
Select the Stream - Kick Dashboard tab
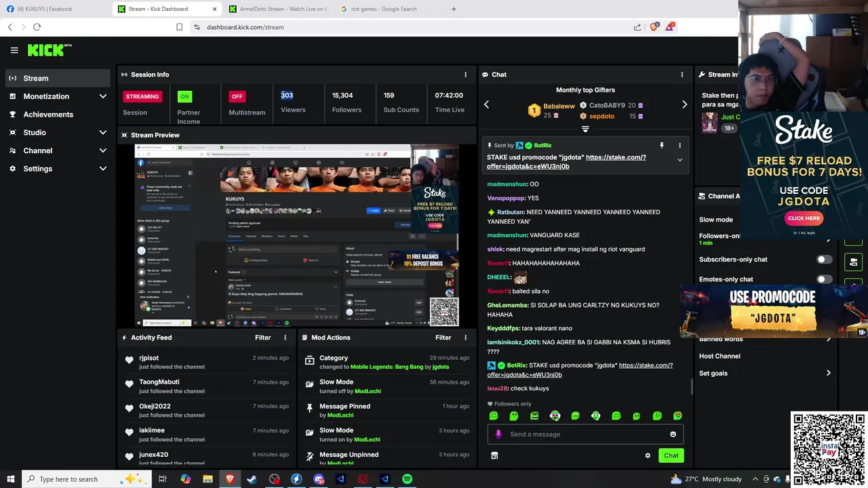167,9
